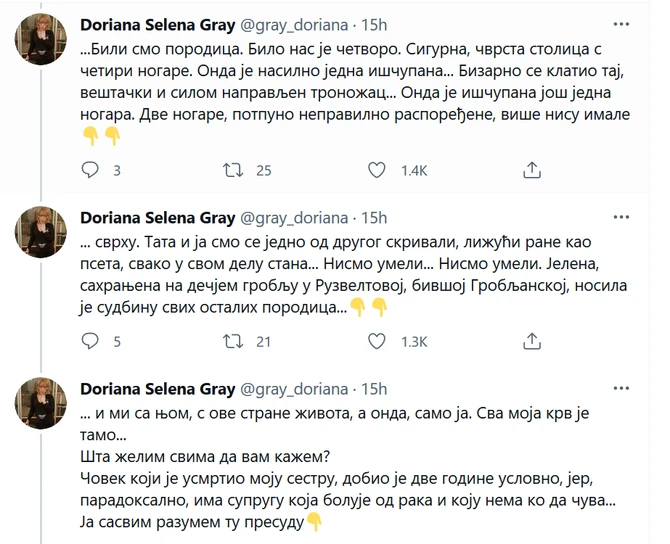670x544 pixels.
Task: Retweet the second tweet with 21 retweets
Action: click(232, 341)
